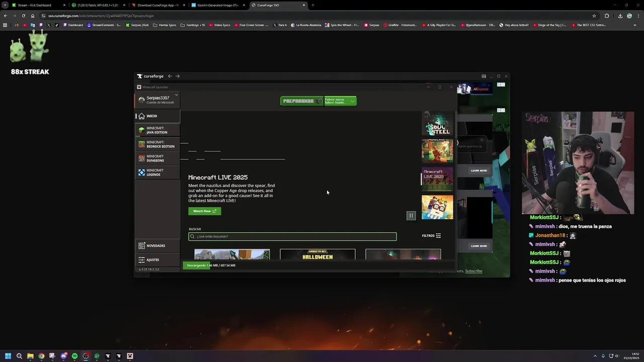The image size is (644, 362).
Task: Click CurseForge back arrow
Action: click(x=170, y=76)
